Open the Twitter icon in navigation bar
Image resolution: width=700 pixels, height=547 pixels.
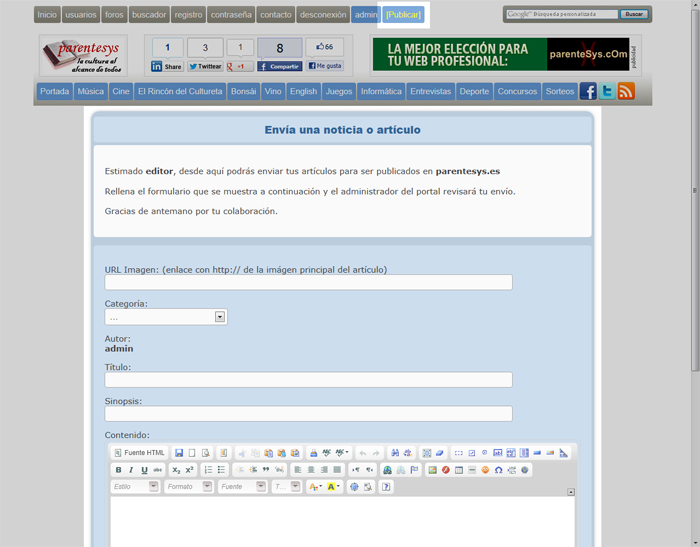[607, 91]
